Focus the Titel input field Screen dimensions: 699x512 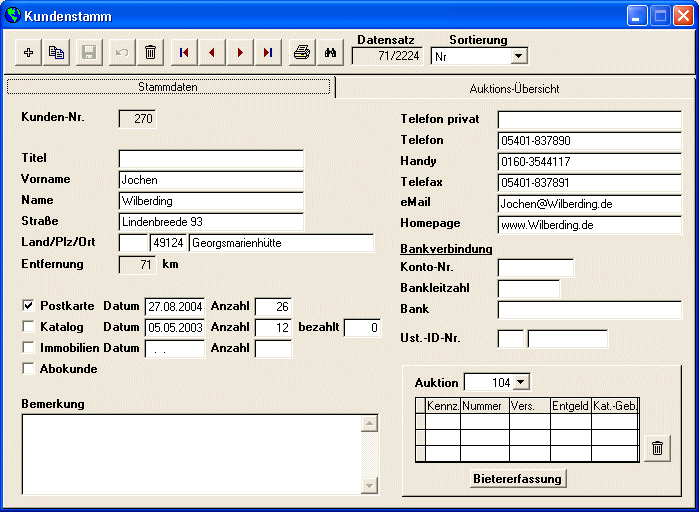click(211, 159)
